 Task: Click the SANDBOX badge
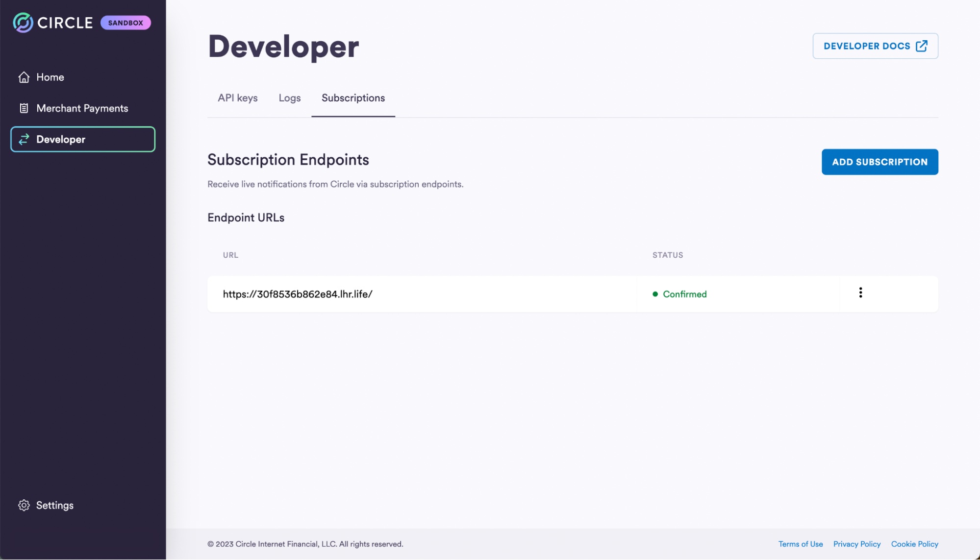126,23
